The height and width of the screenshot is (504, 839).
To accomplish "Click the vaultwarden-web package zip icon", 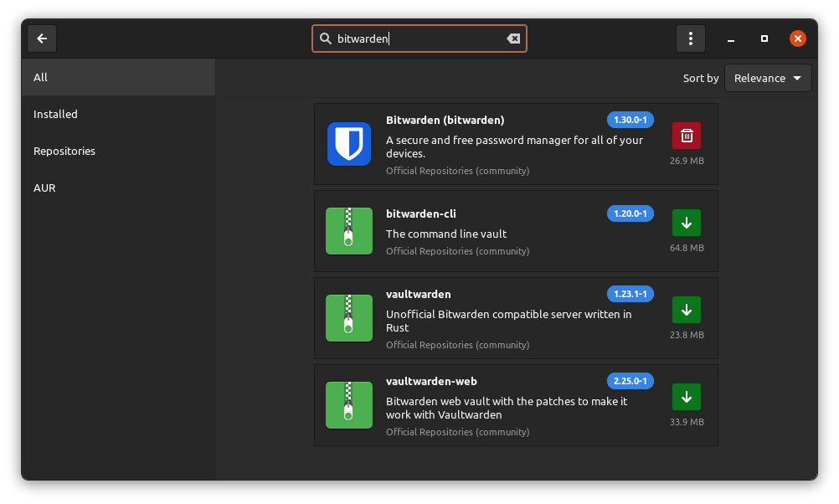I will [x=349, y=405].
